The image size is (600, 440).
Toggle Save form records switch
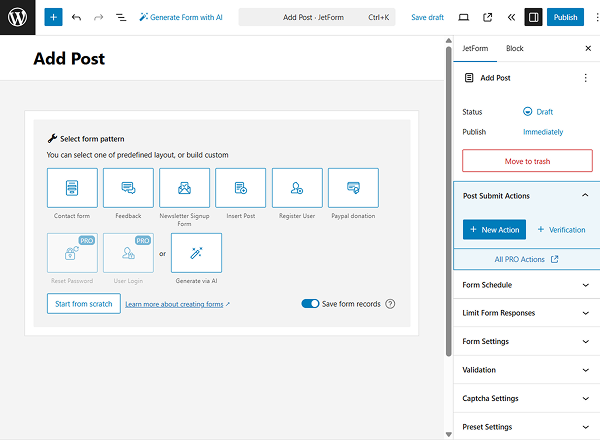coord(310,304)
